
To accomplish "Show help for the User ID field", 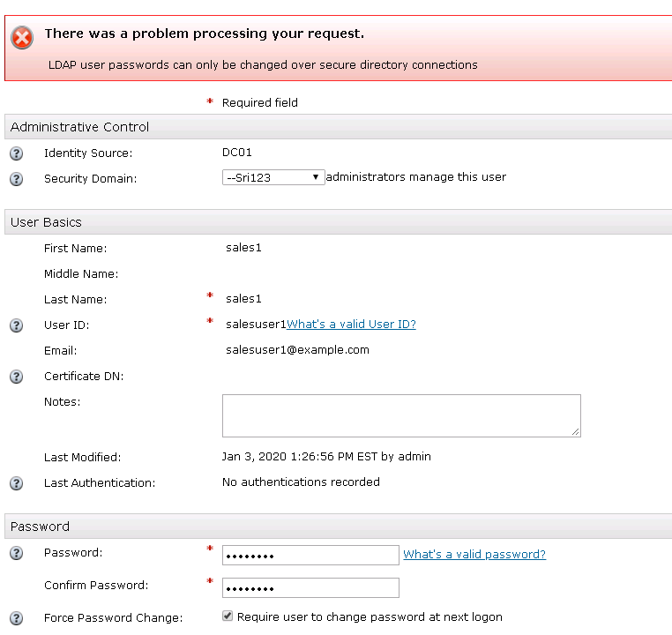I will (16, 325).
